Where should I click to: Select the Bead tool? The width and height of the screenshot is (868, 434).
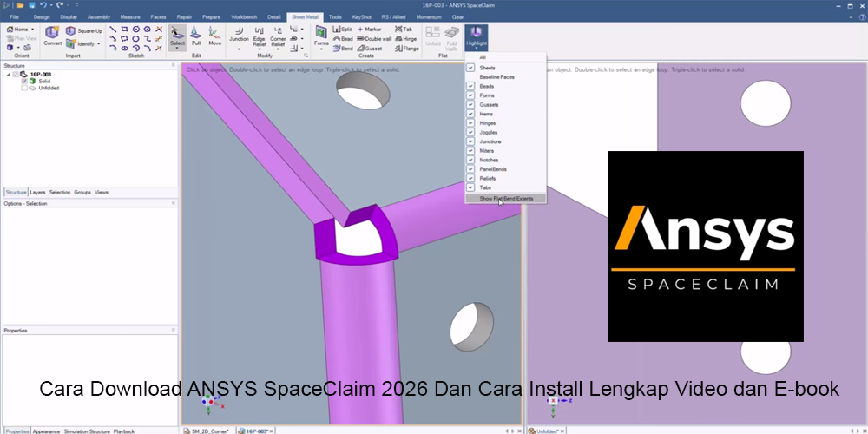(343, 39)
